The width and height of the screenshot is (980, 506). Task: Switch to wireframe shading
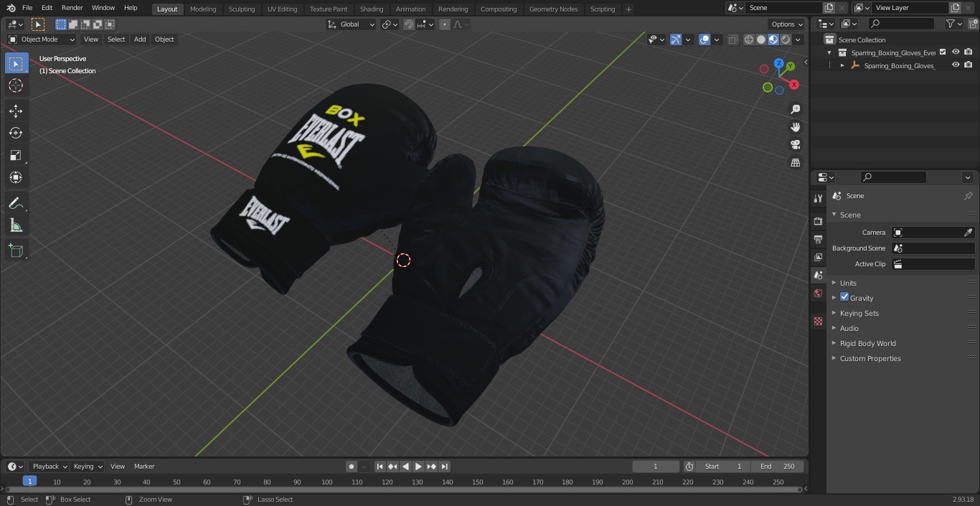coord(749,39)
